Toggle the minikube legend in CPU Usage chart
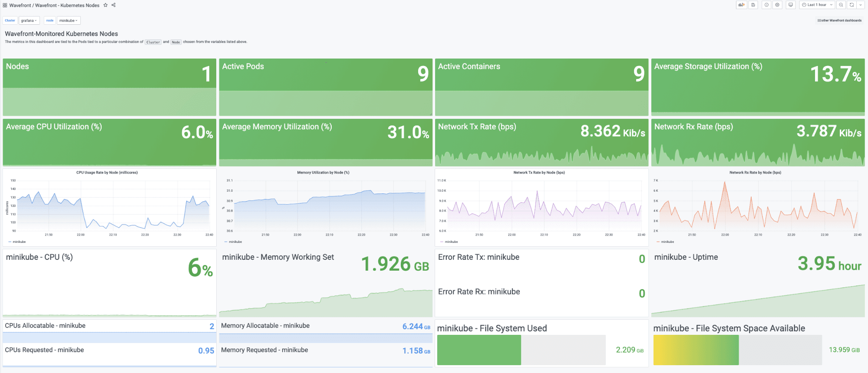This screenshot has height=373, width=868. 19,242
